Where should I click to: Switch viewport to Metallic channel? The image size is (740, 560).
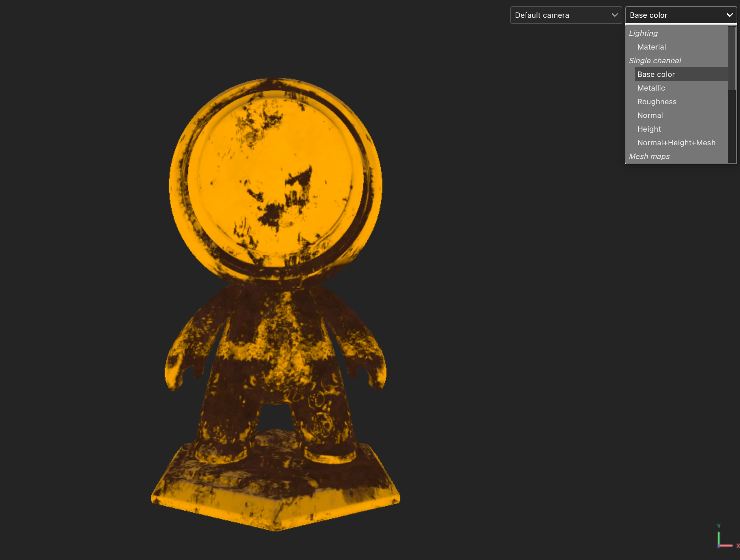coord(651,88)
